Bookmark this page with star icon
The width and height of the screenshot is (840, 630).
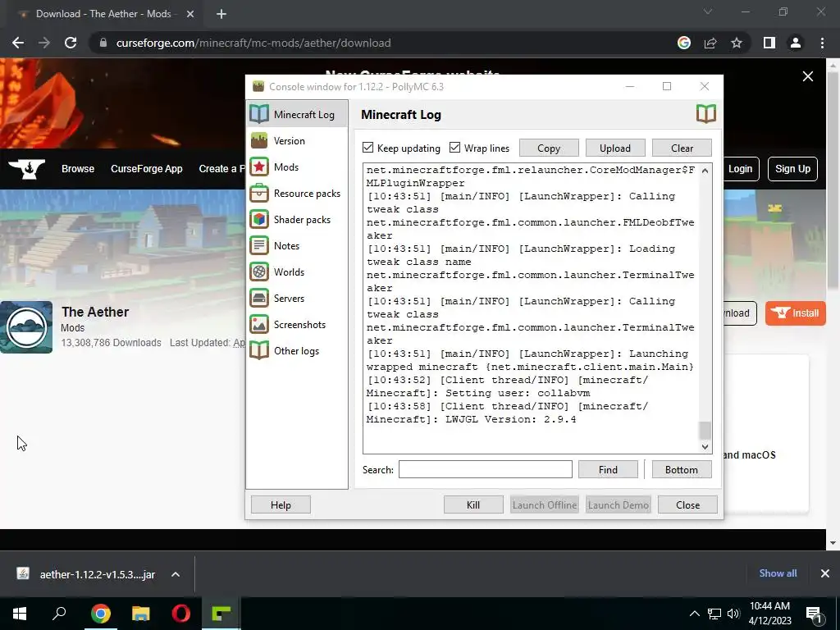[x=737, y=43]
